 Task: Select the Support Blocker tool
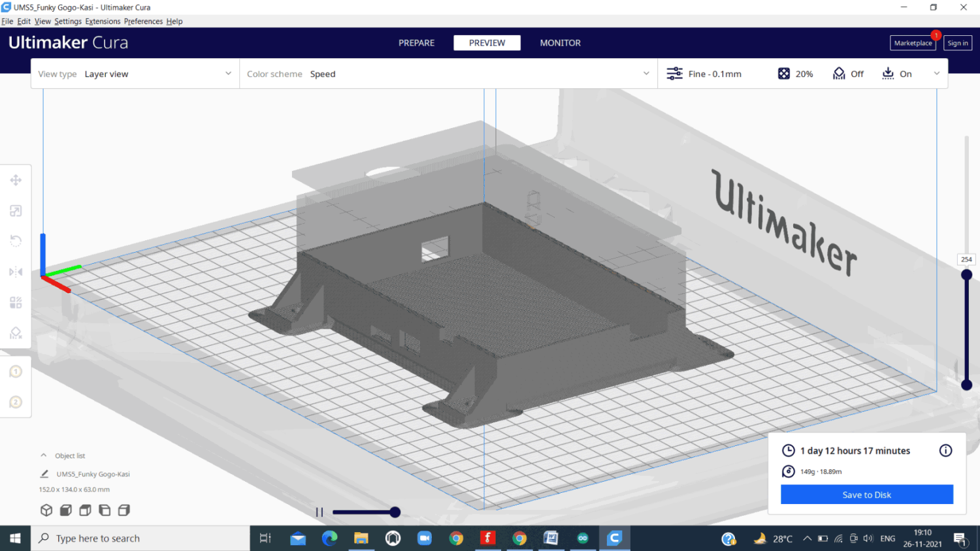[16, 333]
